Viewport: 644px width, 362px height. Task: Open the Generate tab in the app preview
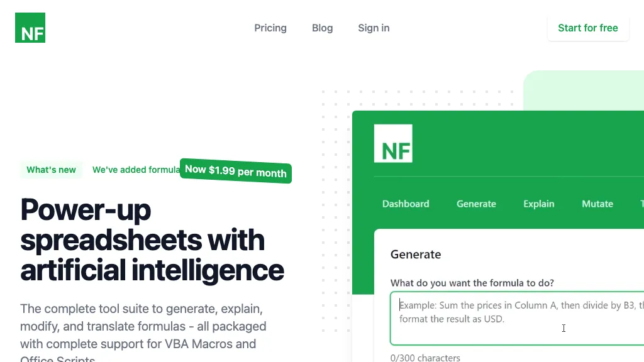(476, 204)
